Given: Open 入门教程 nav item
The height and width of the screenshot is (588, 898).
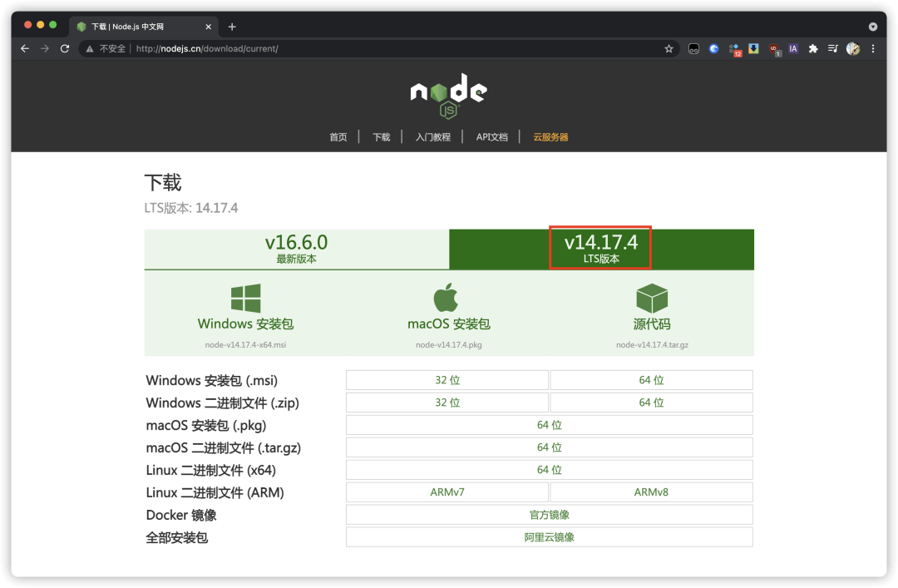Looking at the screenshot, I should pos(433,137).
